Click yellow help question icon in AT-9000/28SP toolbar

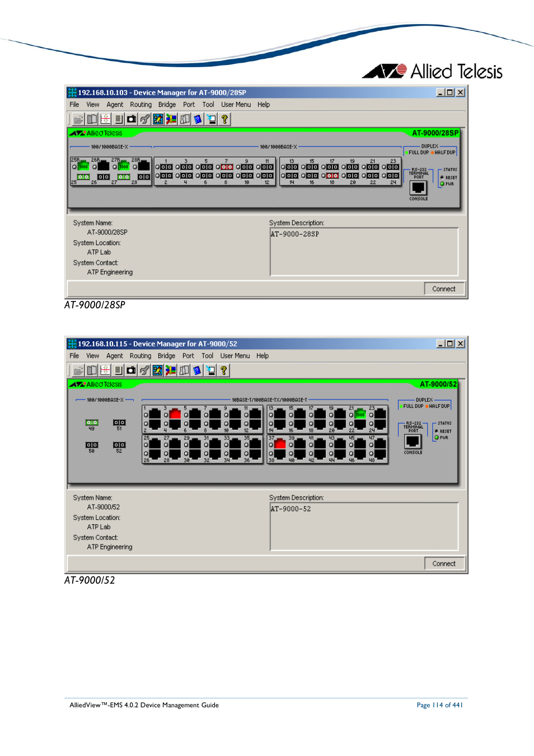point(224,119)
